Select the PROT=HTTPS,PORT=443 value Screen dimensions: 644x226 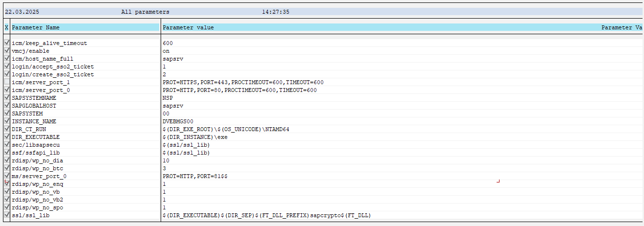tap(243, 82)
